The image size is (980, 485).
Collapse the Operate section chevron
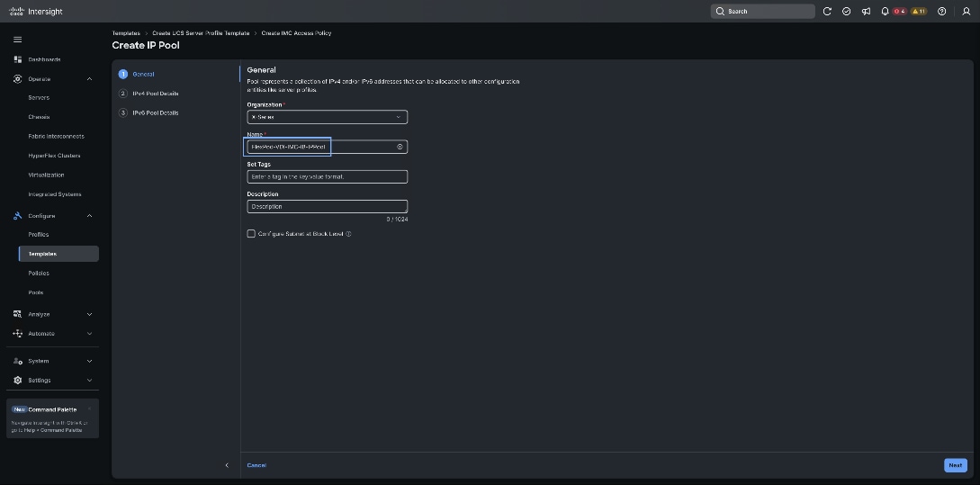pyautogui.click(x=89, y=79)
